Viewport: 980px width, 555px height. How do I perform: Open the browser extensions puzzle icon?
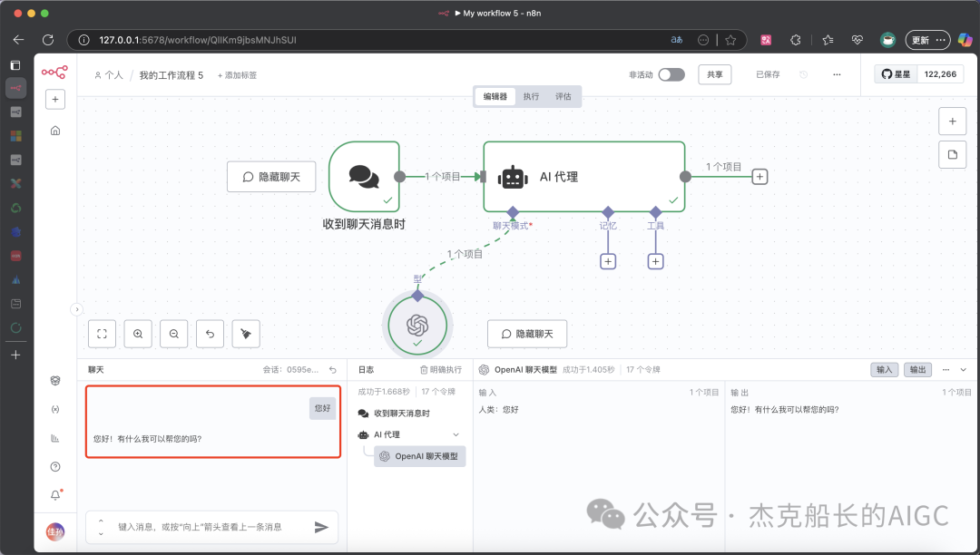click(x=795, y=40)
